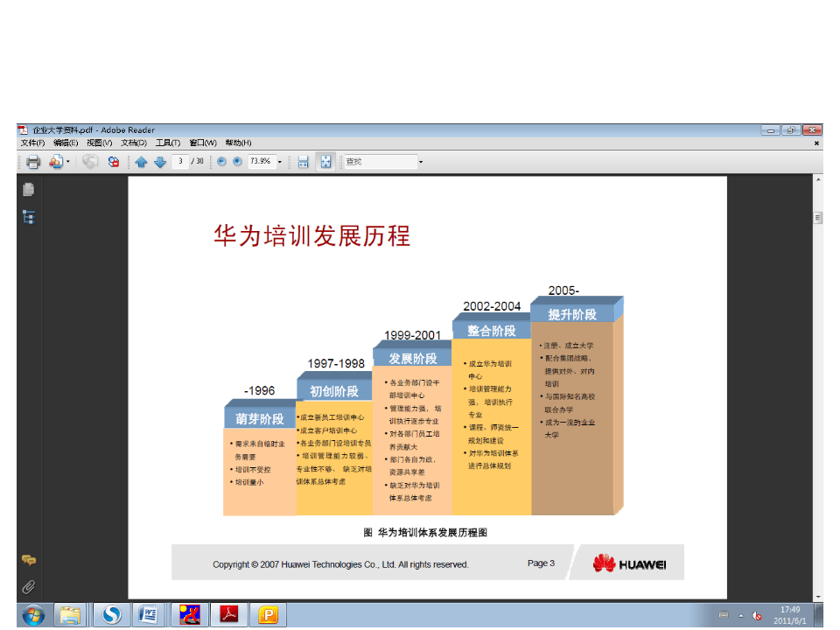Click the scrollbar down arrow
This screenshot has width=840, height=630.
818,597
